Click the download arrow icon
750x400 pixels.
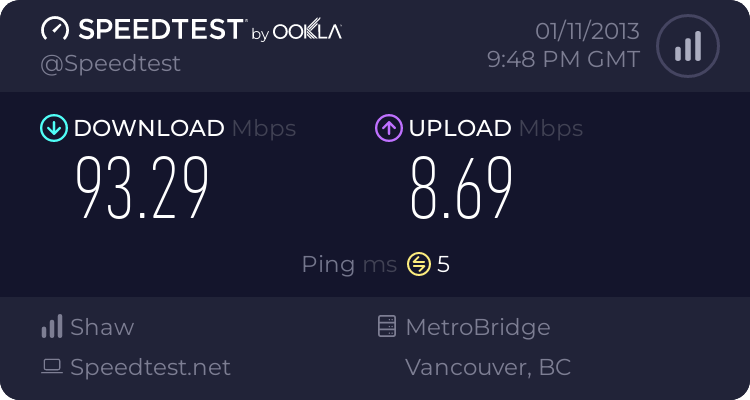pos(53,128)
